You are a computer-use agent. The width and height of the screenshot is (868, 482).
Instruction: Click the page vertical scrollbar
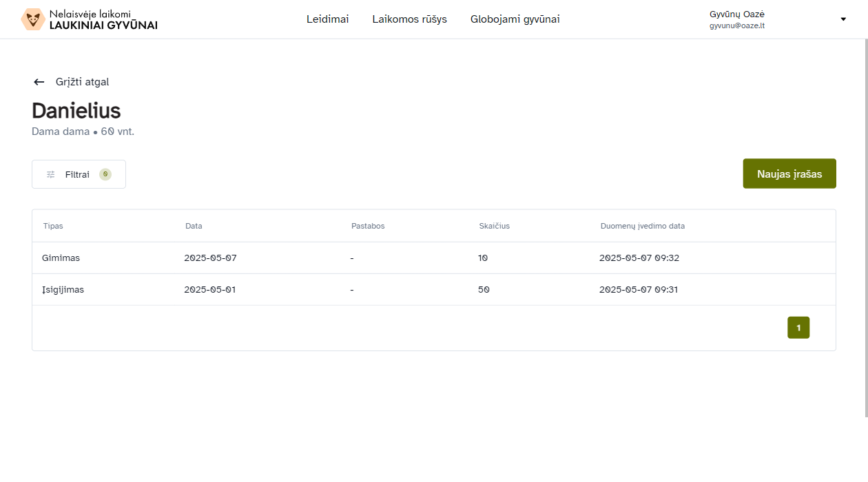(866, 228)
